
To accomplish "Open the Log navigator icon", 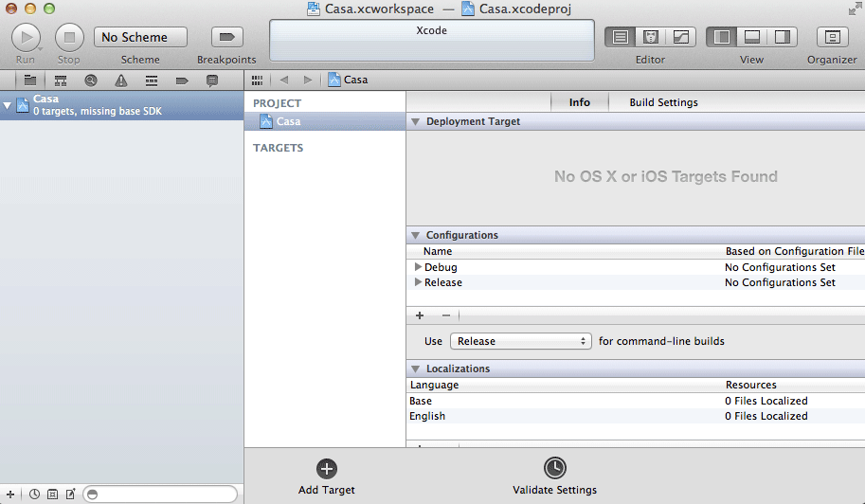I will coord(212,81).
